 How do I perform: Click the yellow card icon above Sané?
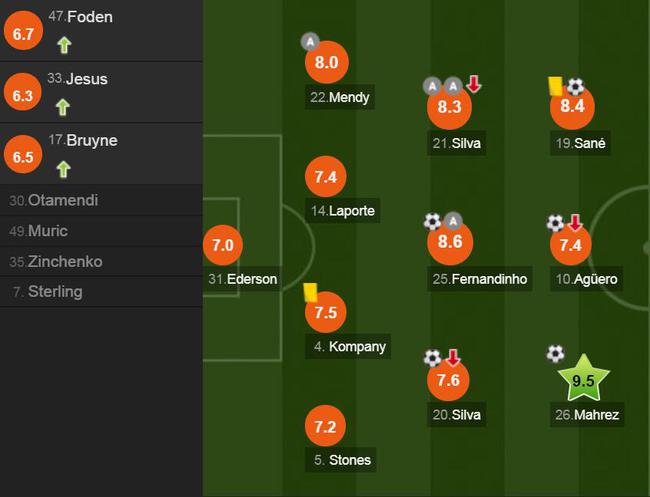555,86
